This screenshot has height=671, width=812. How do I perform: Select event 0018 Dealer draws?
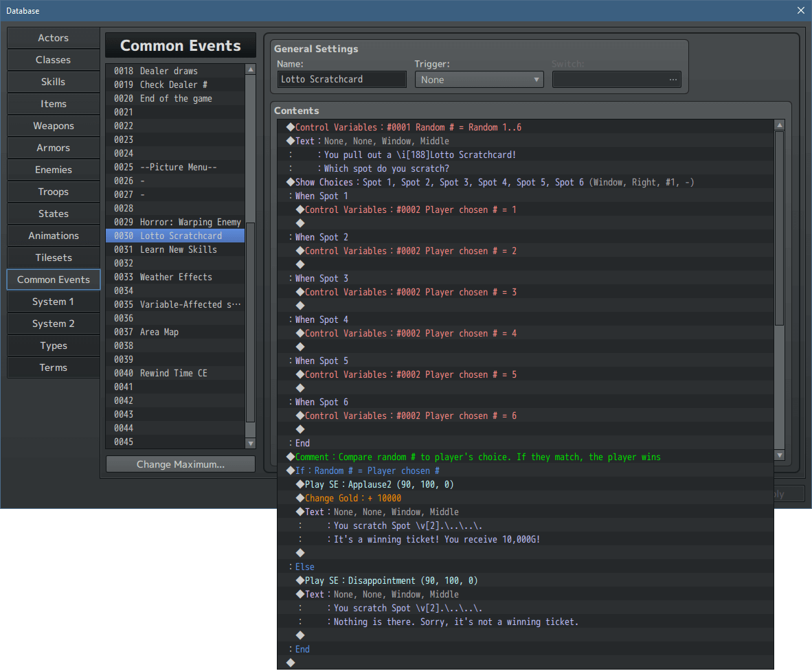pos(175,71)
